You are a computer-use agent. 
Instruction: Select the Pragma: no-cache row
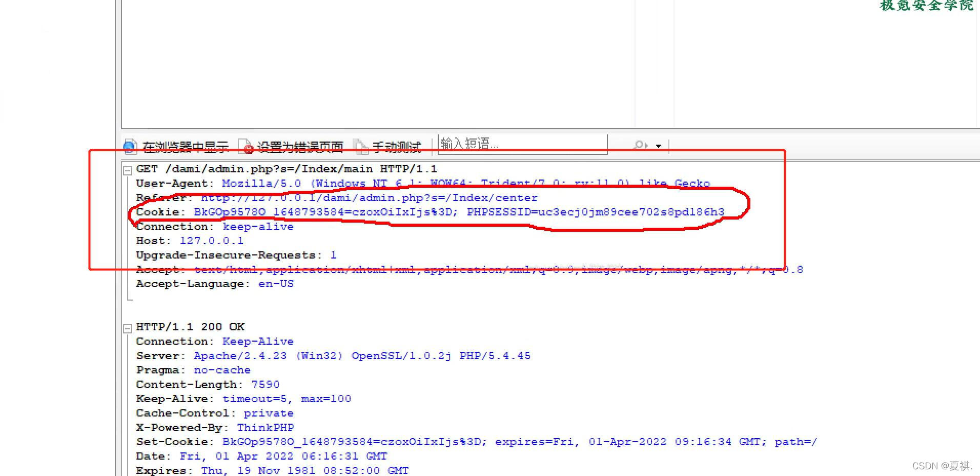193,370
